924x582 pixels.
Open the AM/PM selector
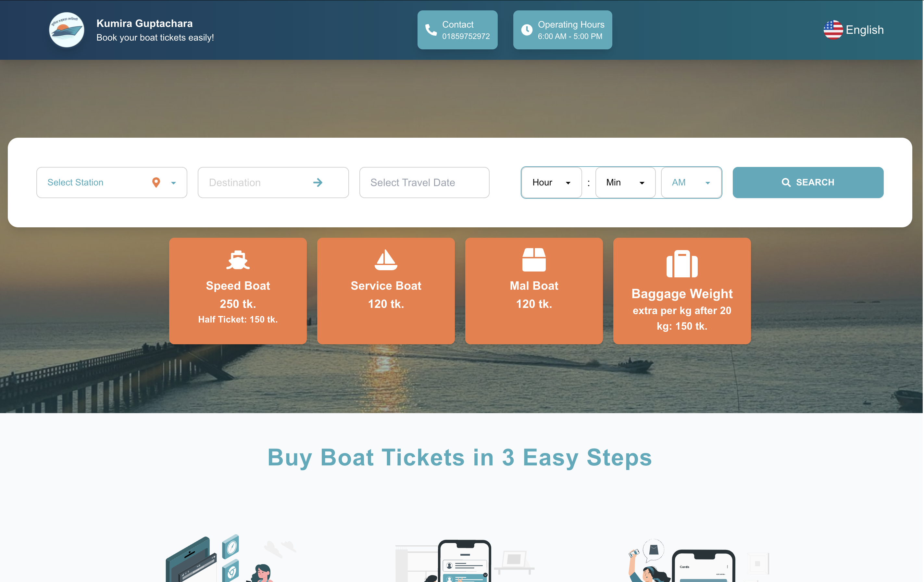(x=691, y=182)
